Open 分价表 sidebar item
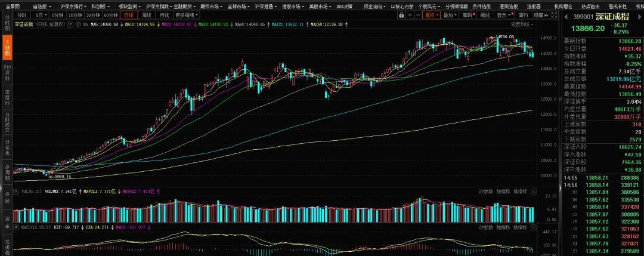This screenshot has height=256, width=644. pyautogui.click(x=7, y=147)
